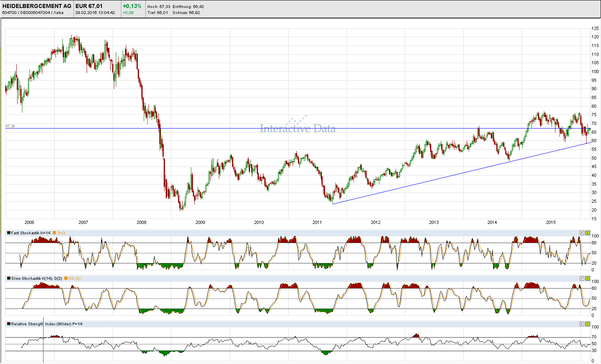
Task: Open settings icon for Slow Stochastik panel
Action: click(x=582, y=278)
